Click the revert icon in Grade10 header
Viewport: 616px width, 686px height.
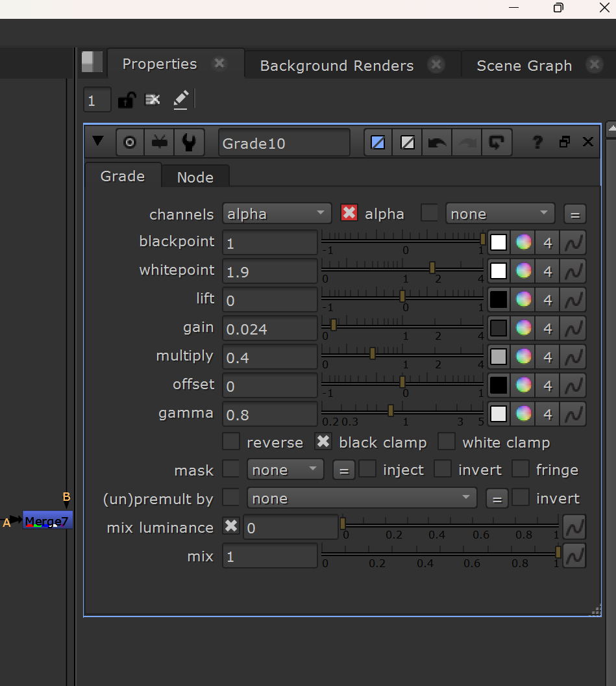pos(496,142)
